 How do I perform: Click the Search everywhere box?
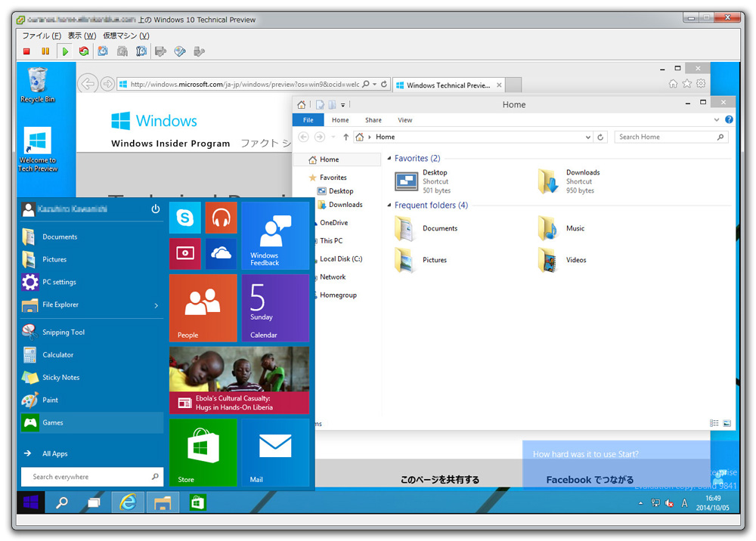tap(92, 477)
